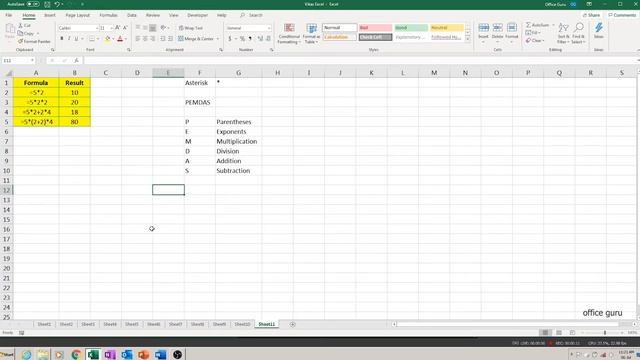This screenshot has height=360, width=640.
Task: Click Increase Indent icon
Action: click(x=171, y=39)
